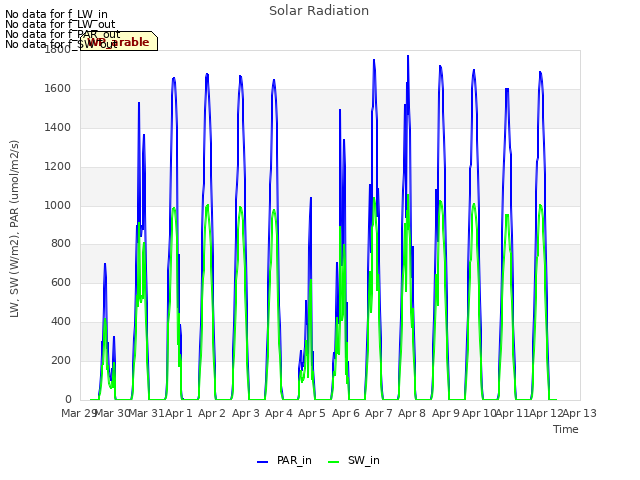Click the 400 y-axis tick label

[x=61, y=322]
